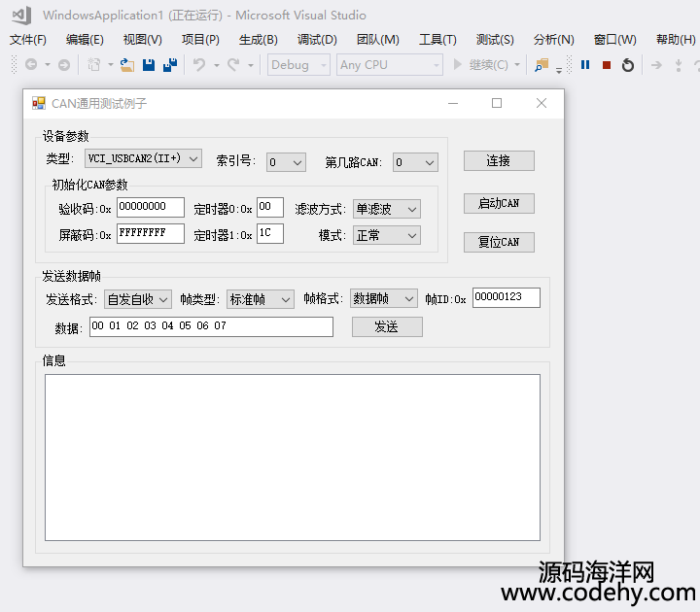Open the Debug configuration dropdown
The height and width of the screenshot is (612, 700).
coord(298,65)
